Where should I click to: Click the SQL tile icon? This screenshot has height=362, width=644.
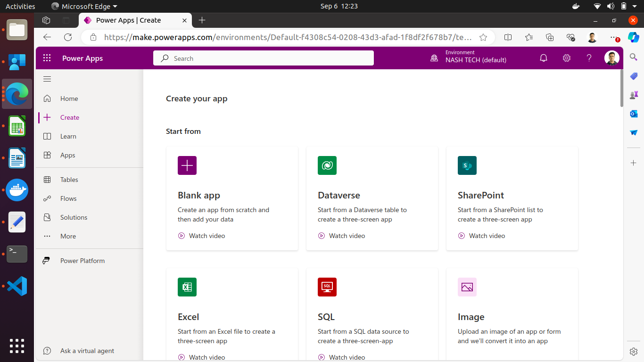tap(327, 287)
